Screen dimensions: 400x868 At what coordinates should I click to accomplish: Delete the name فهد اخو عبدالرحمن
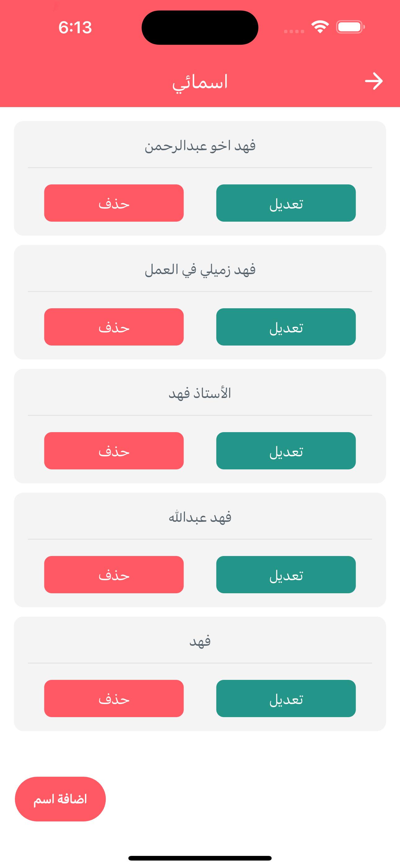114,203
